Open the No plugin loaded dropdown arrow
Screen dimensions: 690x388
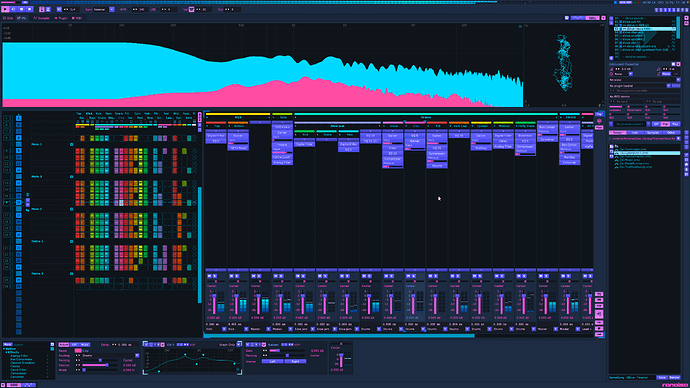668,86
